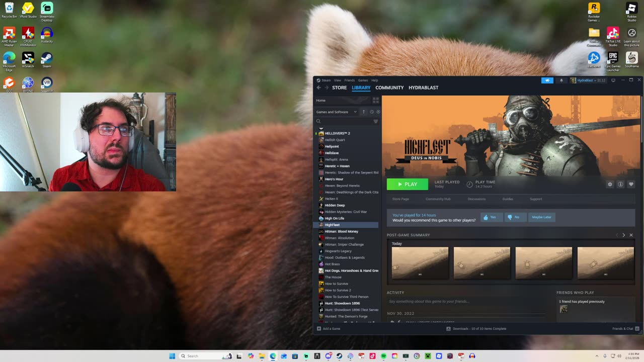Open the Guides link
Image resolution: width=644 pixels, height=362 pixels.
coord(508,199)
